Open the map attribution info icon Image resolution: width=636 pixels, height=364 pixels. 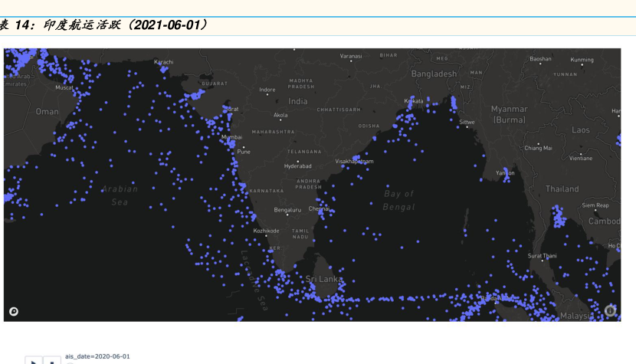click(x=610, y=310)
